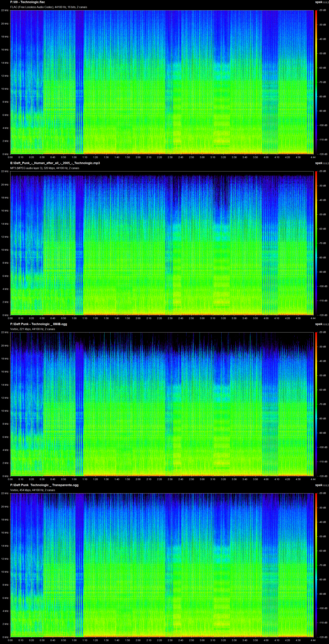Click the '2:30' time label under the MP3 spectrogram

(170, 318)
